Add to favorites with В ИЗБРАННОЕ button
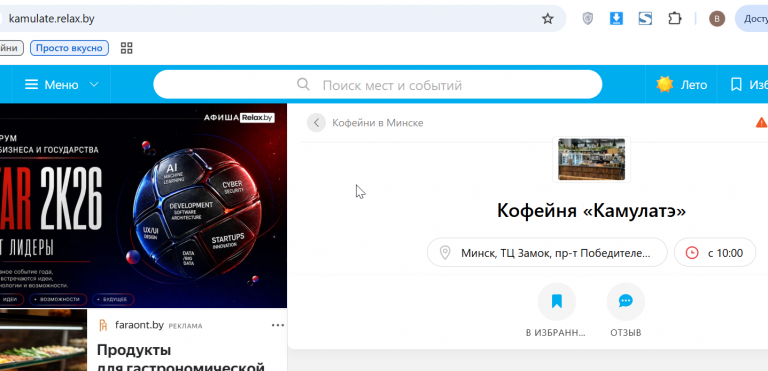 tap(556, 310)
